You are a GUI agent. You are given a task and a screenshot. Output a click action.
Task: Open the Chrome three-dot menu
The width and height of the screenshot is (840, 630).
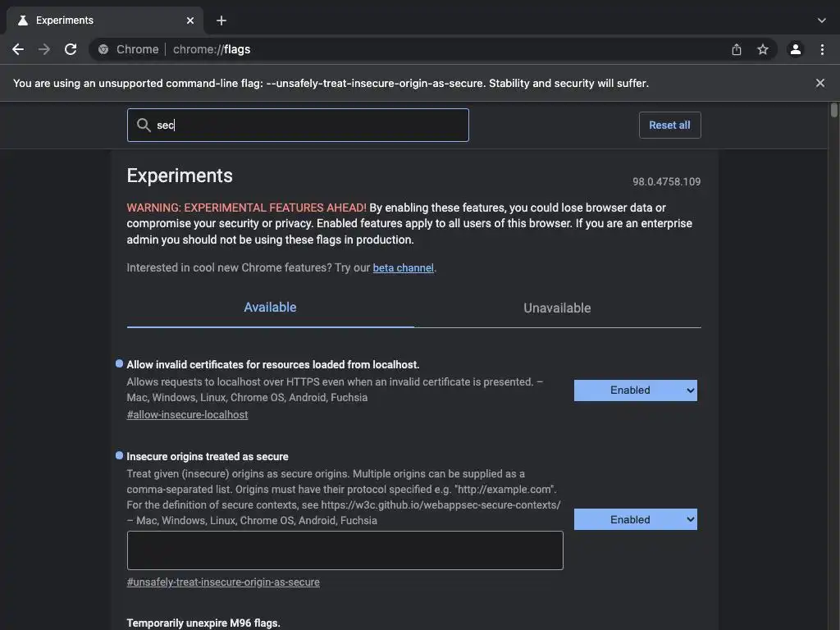(x=822, y=49)
